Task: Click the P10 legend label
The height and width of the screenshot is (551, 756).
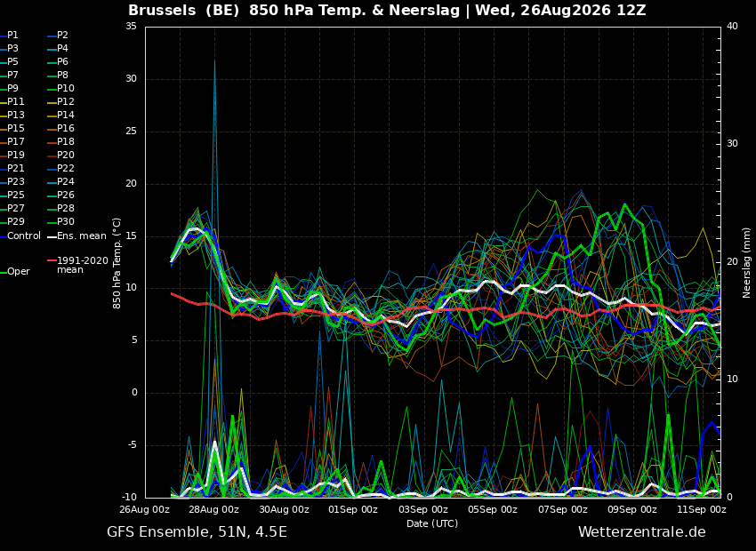Action: coord(66,88)
